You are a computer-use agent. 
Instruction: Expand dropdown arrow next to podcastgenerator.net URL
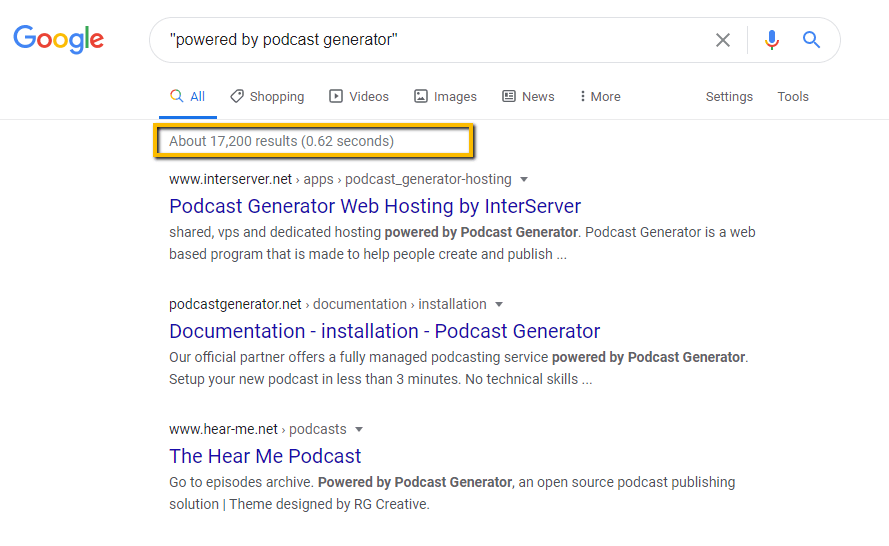click(499, 305)
